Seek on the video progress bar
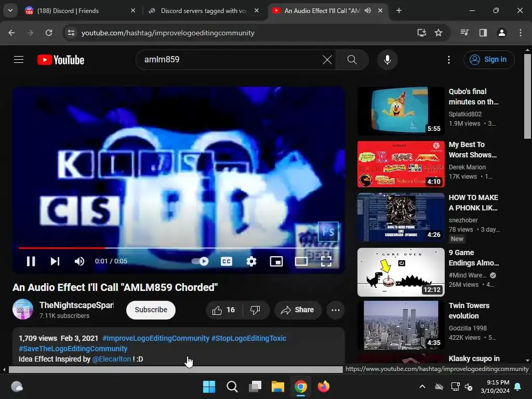 click(x=179, y=248)
